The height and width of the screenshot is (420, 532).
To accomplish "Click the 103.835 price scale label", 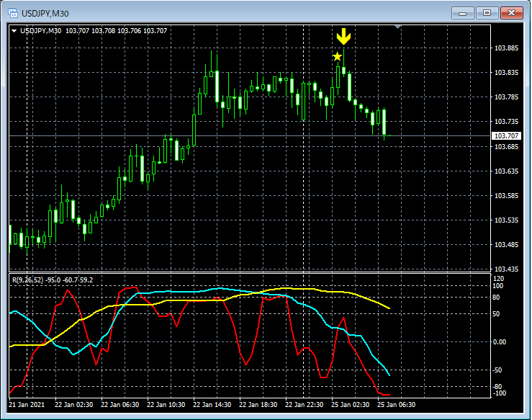I will [506, 72].
